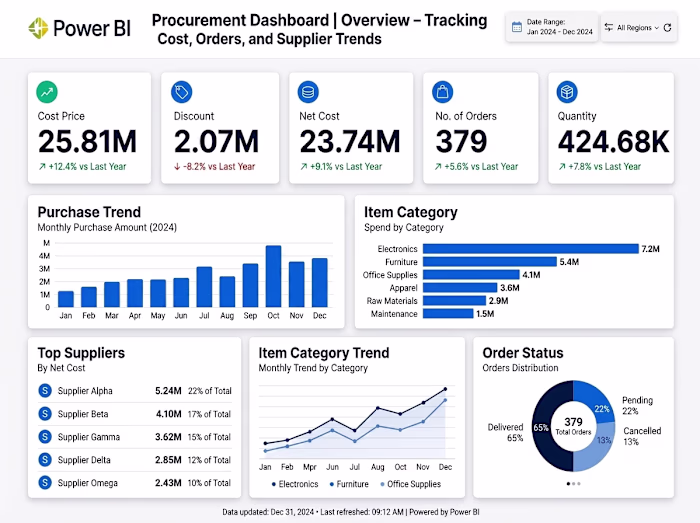Screen dimensions: 700x523
Task: Click the Supplier Alpha avatar icon
Action: point(45,390)
